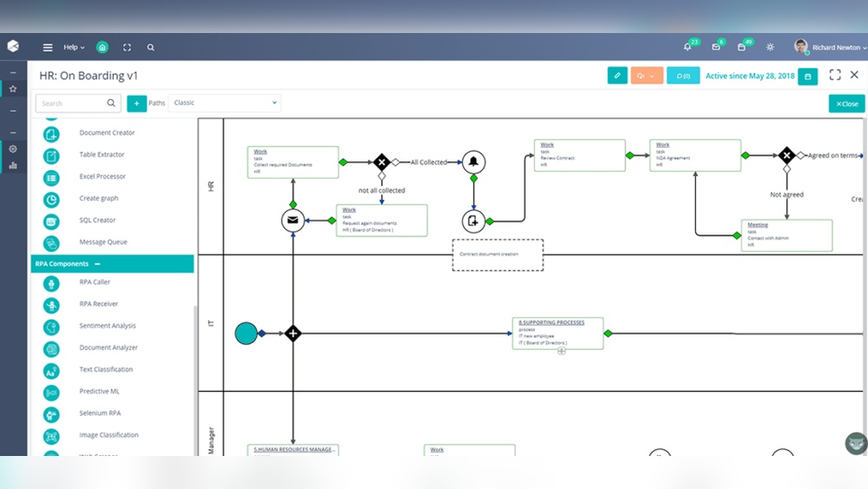Click the All Collected gateway X node

pos(381,162)
